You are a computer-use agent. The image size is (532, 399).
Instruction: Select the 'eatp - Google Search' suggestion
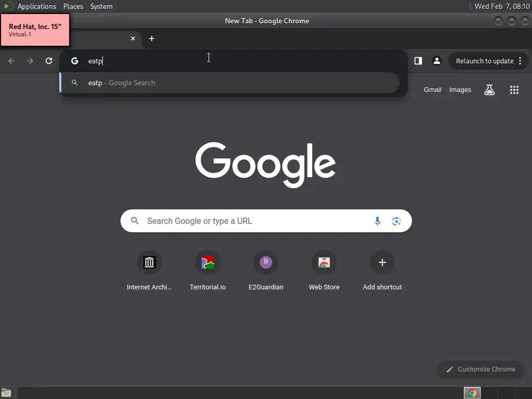click(230, 83)
